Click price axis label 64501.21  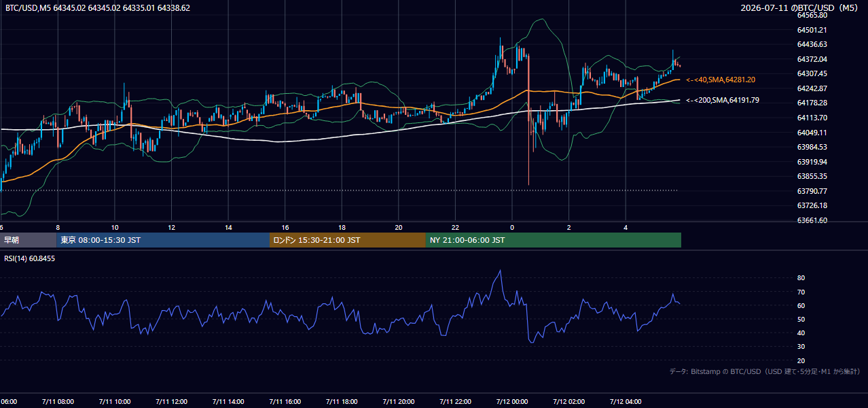coord(812,30)
